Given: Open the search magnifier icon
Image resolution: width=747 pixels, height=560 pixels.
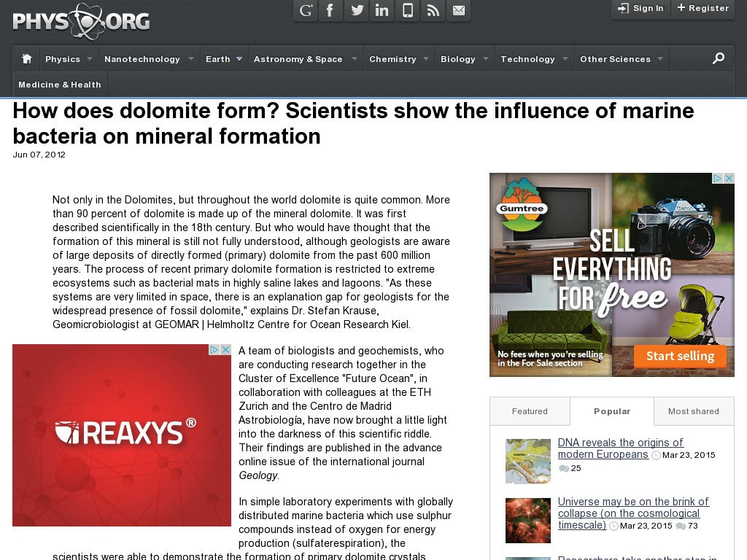Looking at the screenshot, I should [719, 58].
